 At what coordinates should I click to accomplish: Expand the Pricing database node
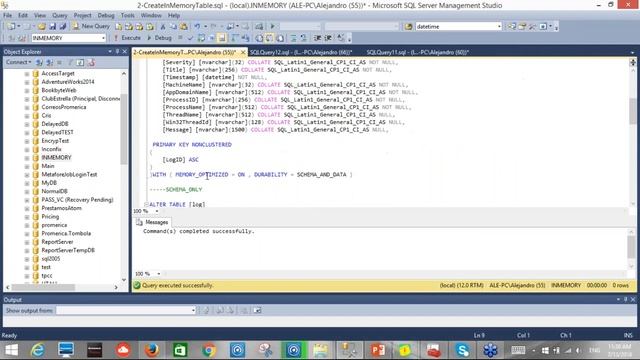27,217
